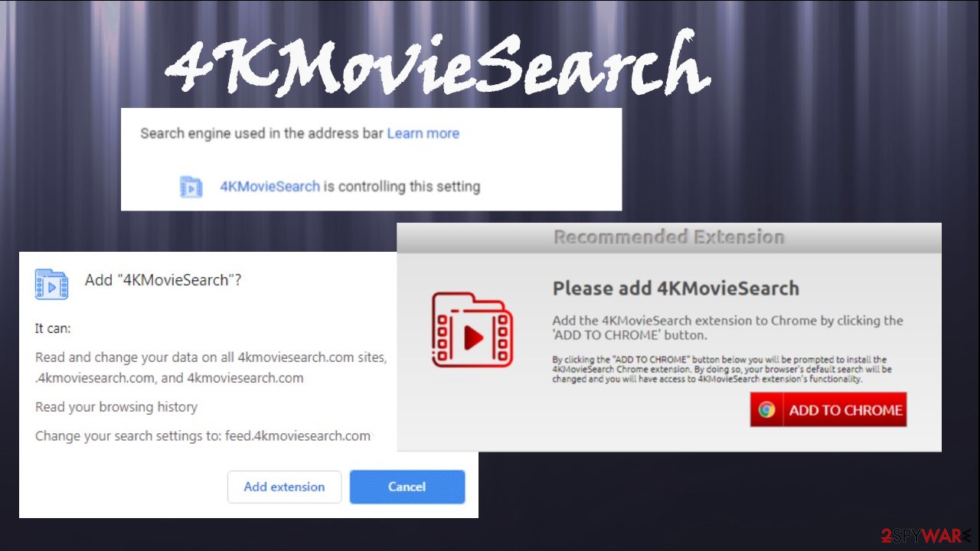This screenshot has height=551, width=980.
Task: Click the Chrome logo on red button
Action: pos(766,410)
